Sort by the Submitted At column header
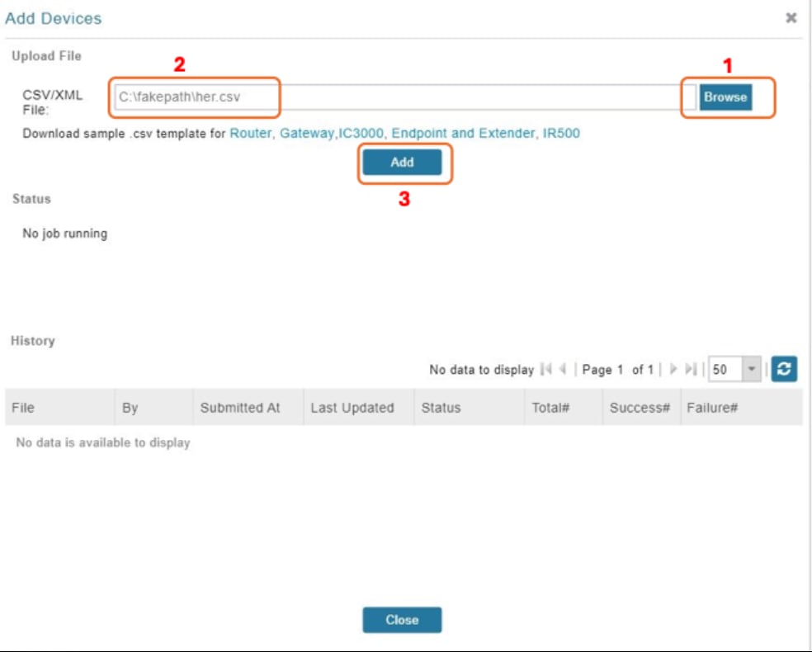Screen dimensions: 812x652 [x=248, y=408]
